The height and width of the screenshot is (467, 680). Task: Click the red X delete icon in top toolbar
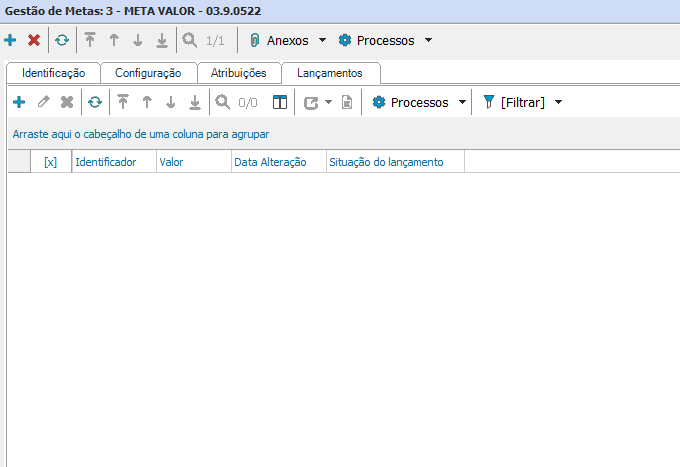point(34,41)
